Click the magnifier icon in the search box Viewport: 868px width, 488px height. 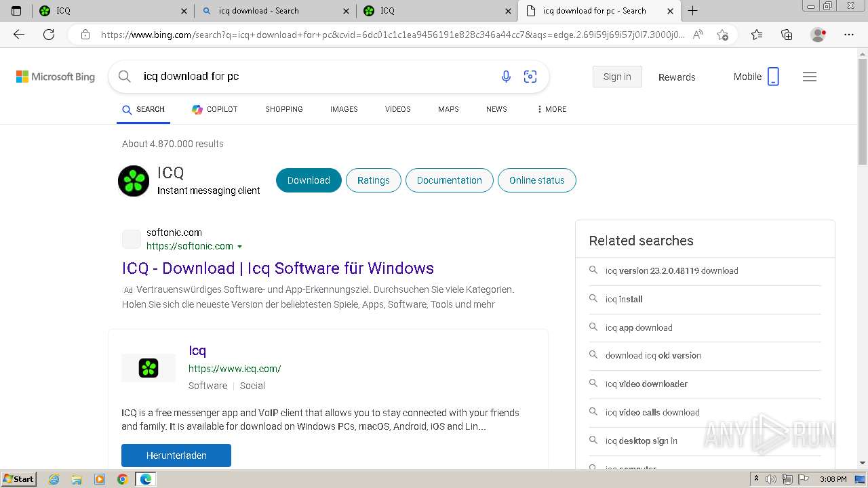pos(125,77)
